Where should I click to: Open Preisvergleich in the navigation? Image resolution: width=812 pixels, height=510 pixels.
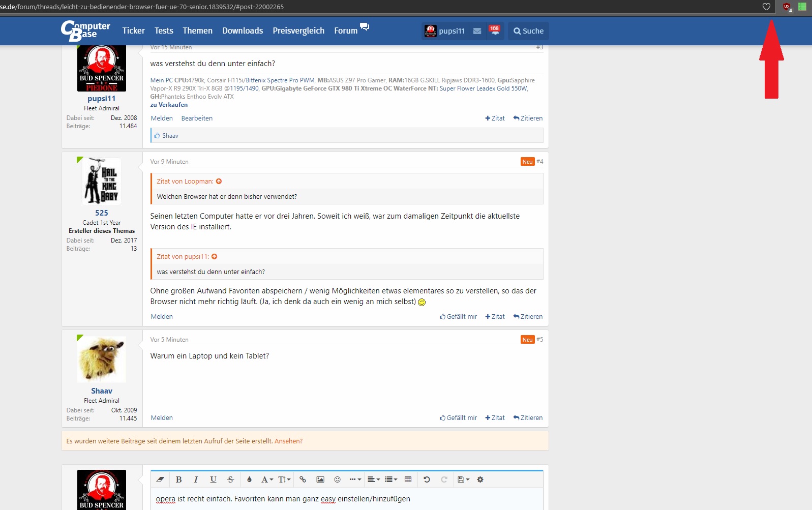[x=298, y=31]
